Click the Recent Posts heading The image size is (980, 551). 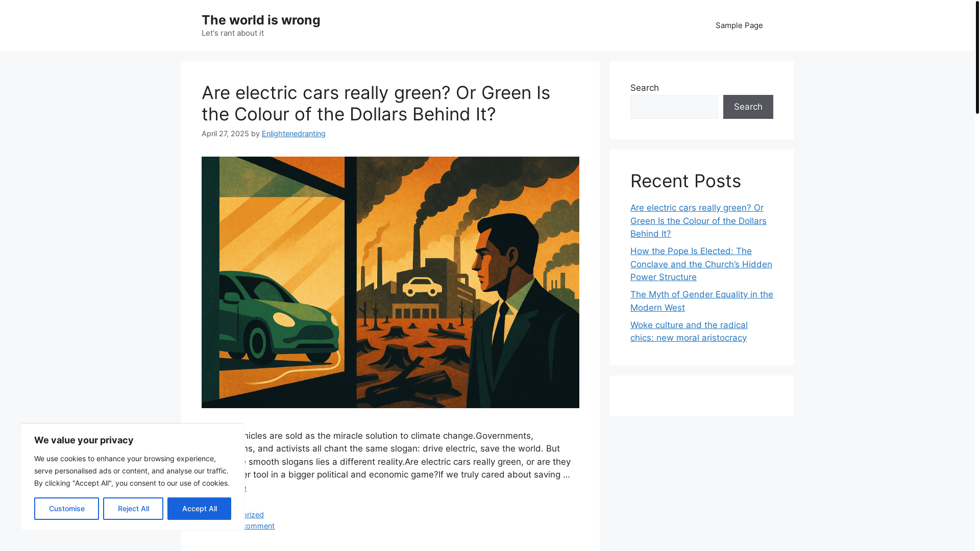[685, 181]
